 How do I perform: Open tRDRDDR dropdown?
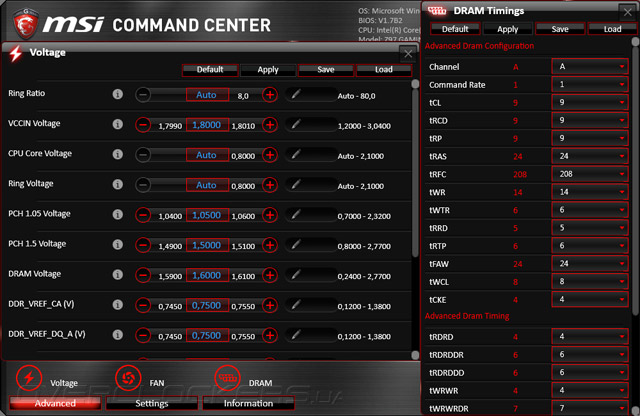[590, 355]
